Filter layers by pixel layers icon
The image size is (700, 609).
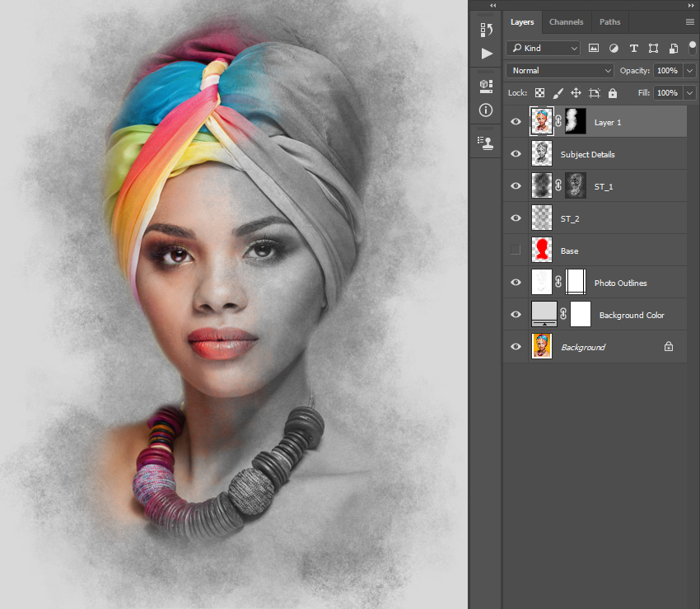(593, 49)
